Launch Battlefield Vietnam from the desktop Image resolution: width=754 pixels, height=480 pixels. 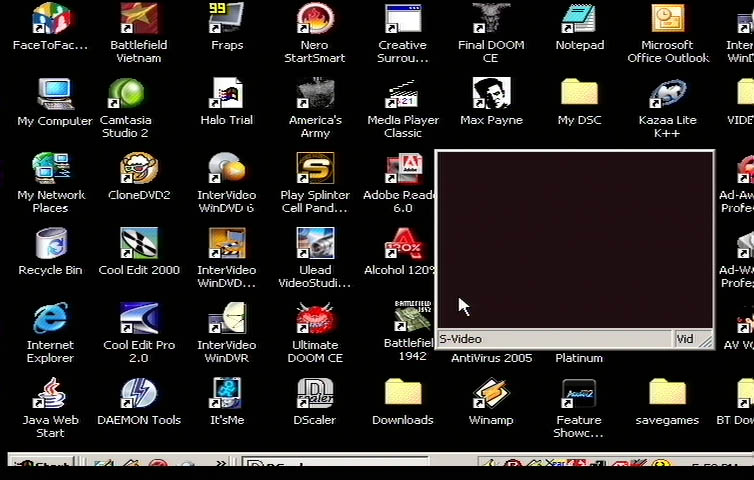click(138, 19)
